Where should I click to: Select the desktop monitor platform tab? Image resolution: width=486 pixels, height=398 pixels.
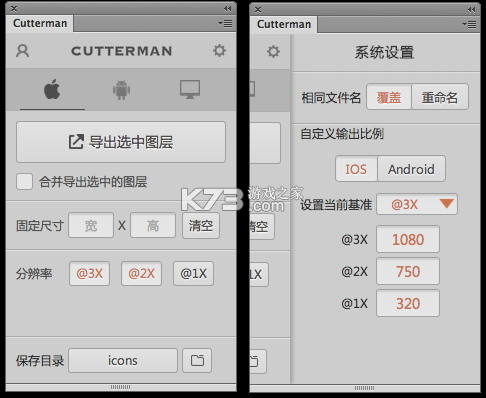pos(190,89)
